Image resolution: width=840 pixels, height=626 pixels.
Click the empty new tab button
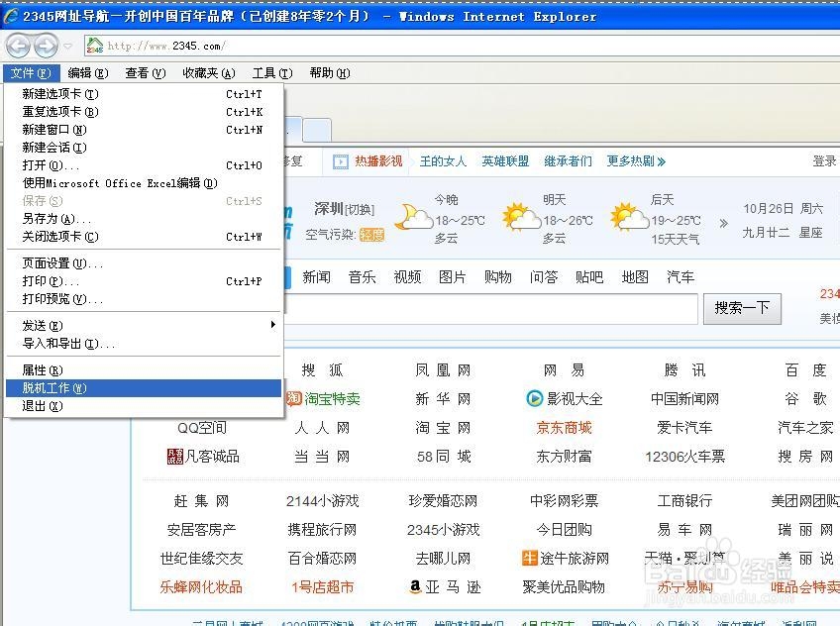coord(317,130)
